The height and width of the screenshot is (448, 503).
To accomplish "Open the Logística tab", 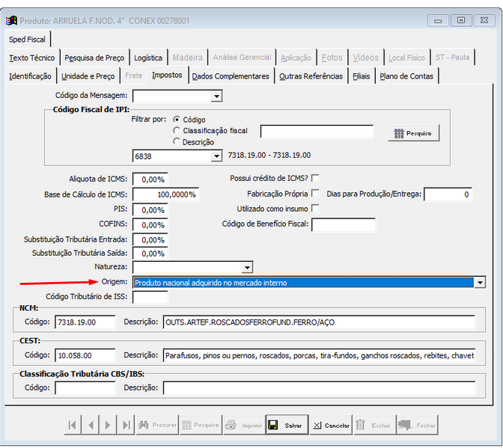I will tap(148, 58).
